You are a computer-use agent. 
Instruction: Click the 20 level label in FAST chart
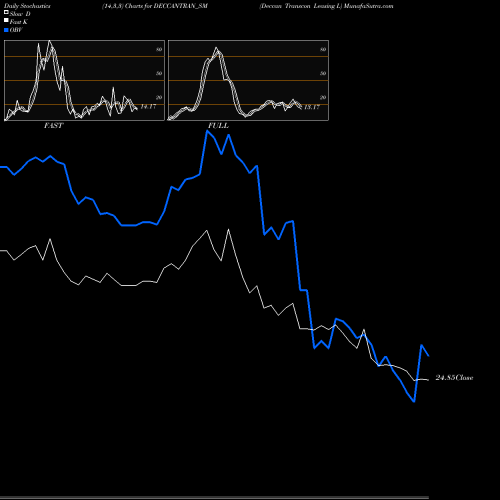click(159, 97)
